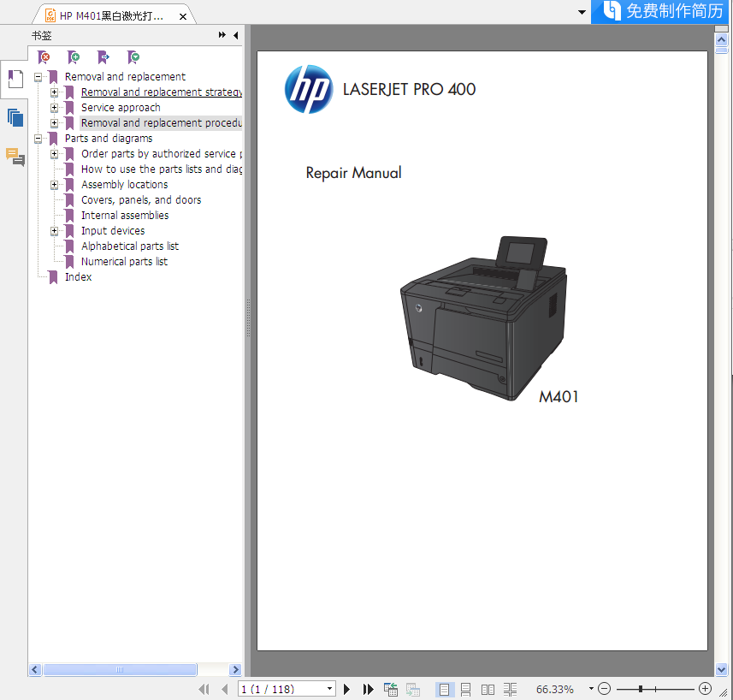
Task: Open the Index bookmark
Action: [78, 277]
